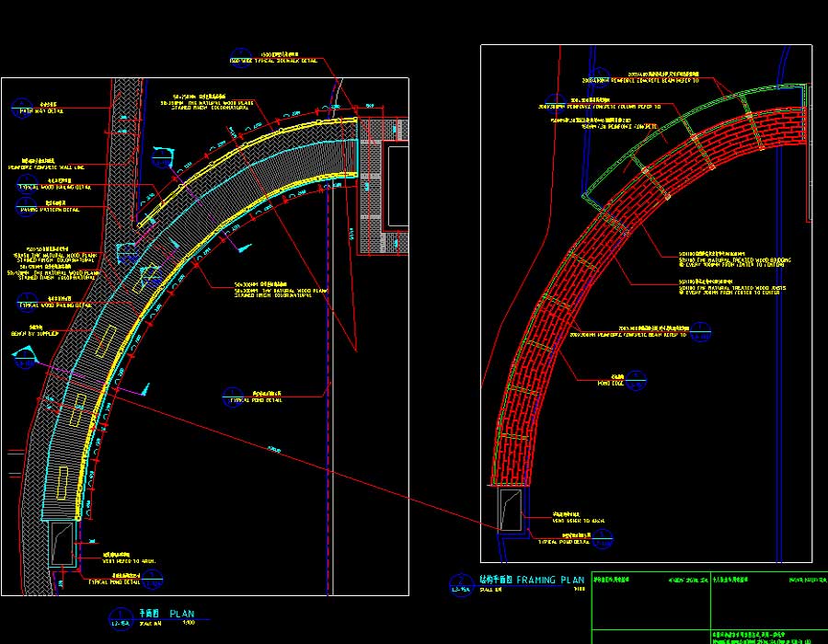This screenshot has width=828, height=644.
Task: Click the PLAN drawing title text
Action: coord(181,613)
